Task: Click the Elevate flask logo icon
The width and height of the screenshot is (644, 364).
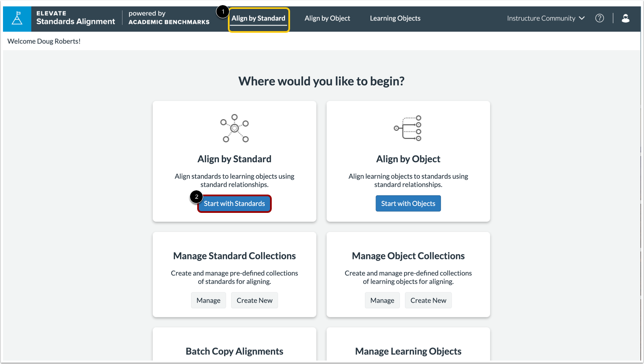Action: 17,19
